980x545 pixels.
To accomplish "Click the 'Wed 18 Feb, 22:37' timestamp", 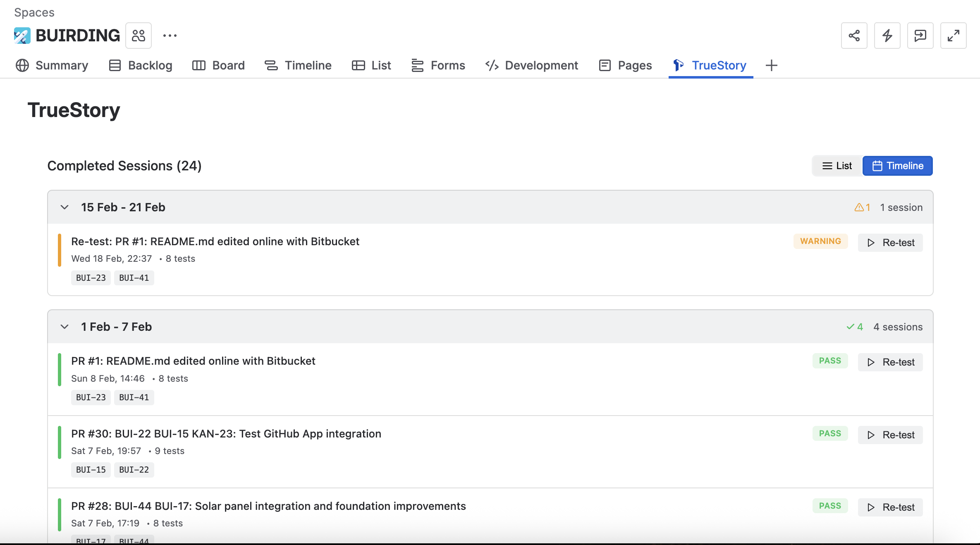I will pos(112,258).
